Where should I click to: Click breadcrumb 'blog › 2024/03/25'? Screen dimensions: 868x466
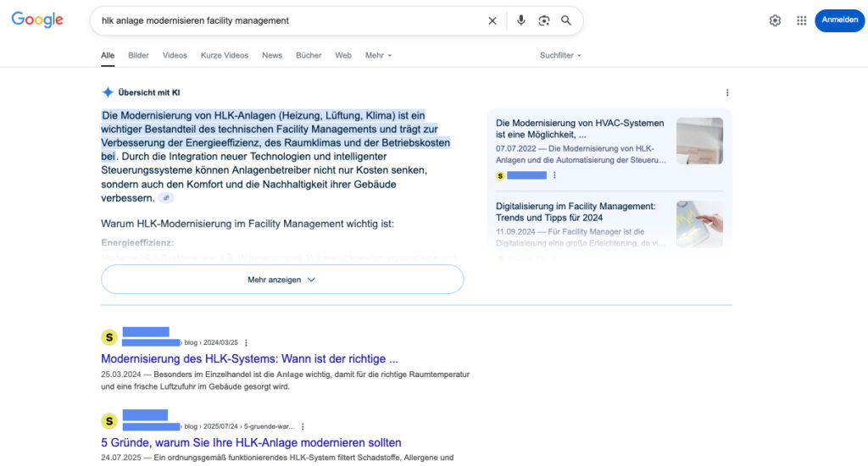click(211, 342)
